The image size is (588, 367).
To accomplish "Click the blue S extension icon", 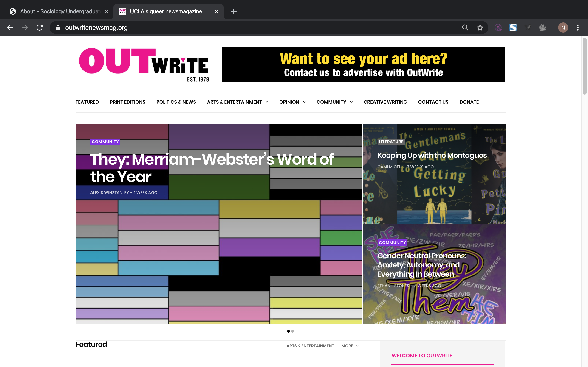I will coord(513,28).
